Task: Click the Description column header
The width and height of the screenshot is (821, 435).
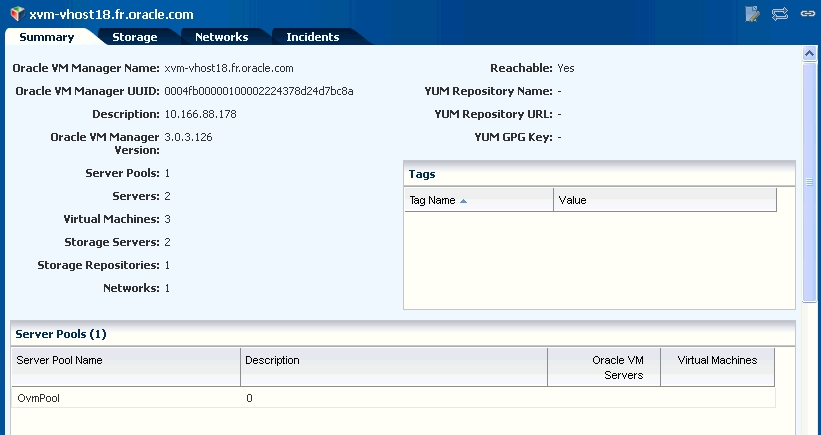Action: coord(394,367)
